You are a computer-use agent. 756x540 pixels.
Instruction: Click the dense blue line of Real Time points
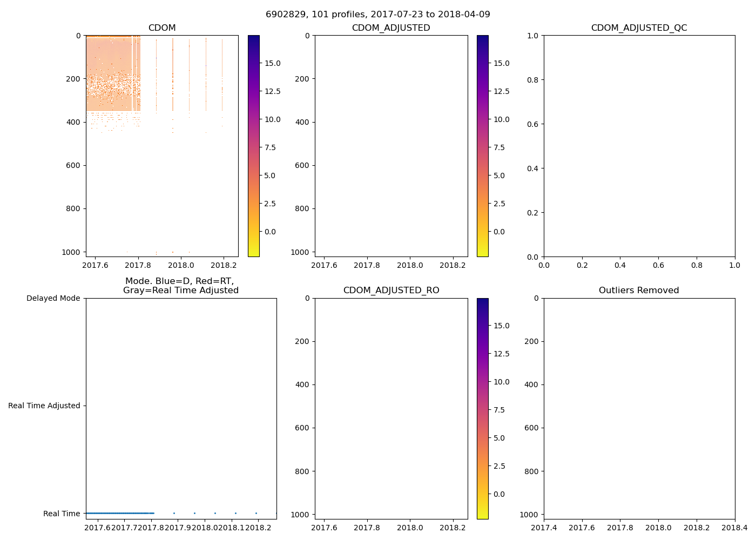point(119,513)
